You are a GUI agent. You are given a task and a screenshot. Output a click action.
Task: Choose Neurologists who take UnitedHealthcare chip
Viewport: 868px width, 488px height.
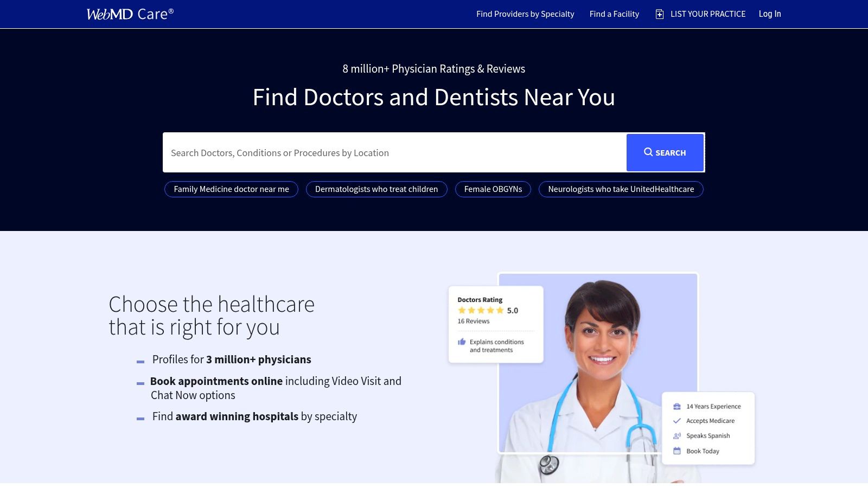pyautogui.click(x=621, y=189)
